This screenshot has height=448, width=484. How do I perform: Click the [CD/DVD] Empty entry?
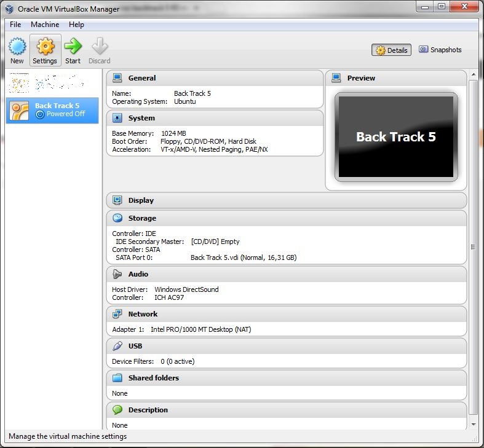(x=215, y=242)
